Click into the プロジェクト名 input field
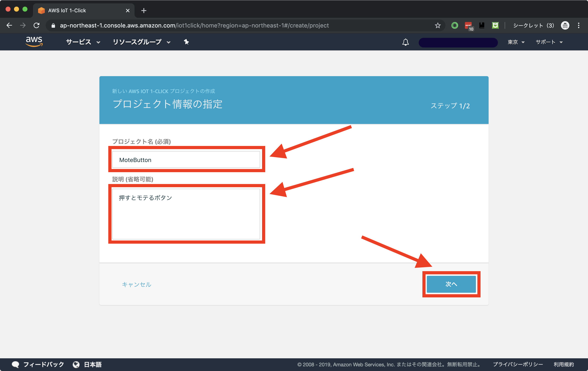This screenshot has width=588, height=371. 186,160
